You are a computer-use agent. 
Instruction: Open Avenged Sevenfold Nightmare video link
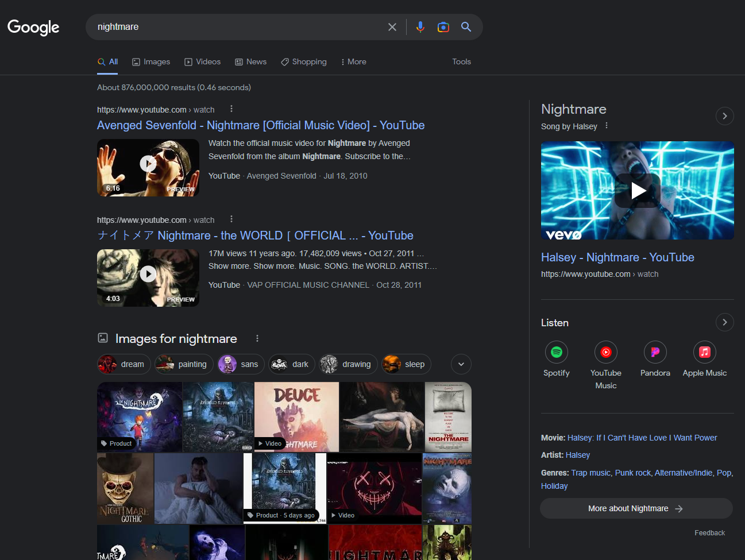(260, 125)
